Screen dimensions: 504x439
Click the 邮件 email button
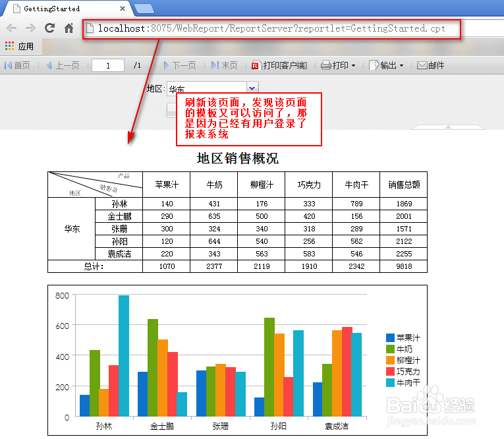430,66
